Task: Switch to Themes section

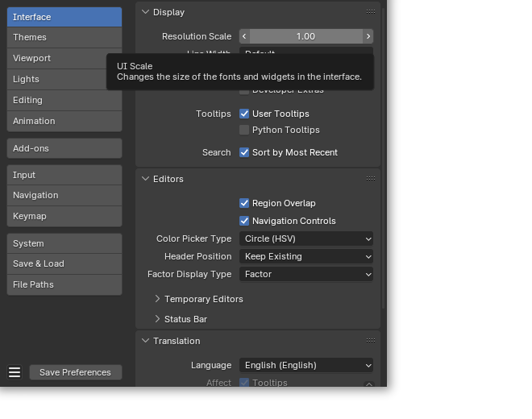Action: point(64,37)
